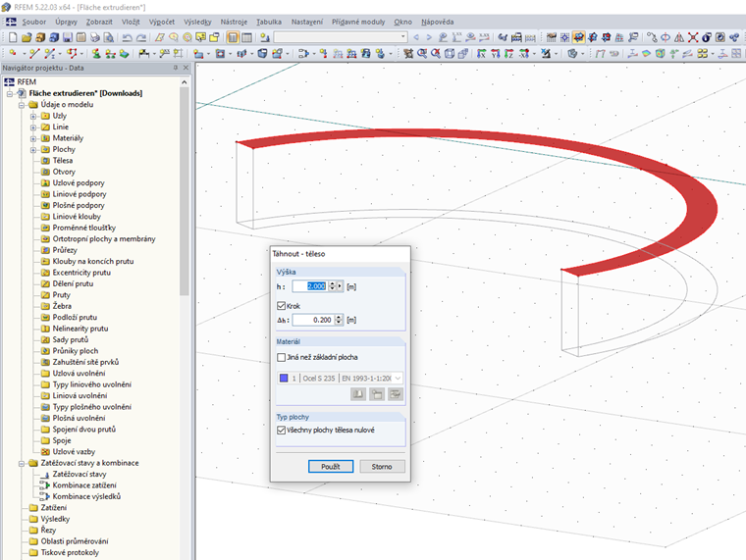Click the zoom window magnifier icon
746x560 pixels.
click(422, 54)
